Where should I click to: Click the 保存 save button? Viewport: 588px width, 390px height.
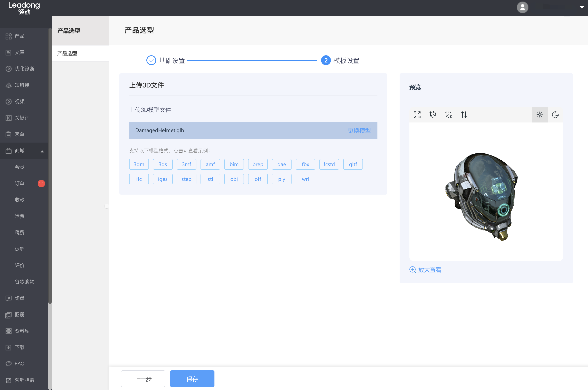[x=192, y=379]
